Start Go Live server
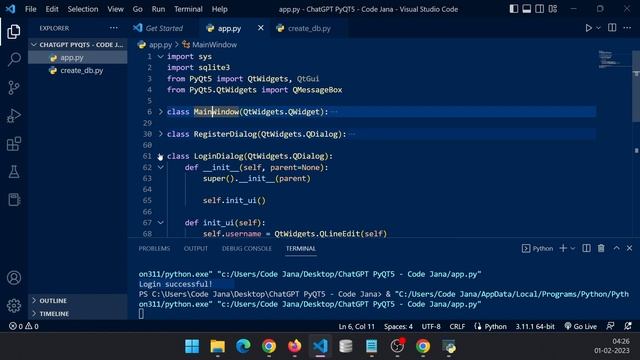640x360 pixels. click(x=580, y=327)
